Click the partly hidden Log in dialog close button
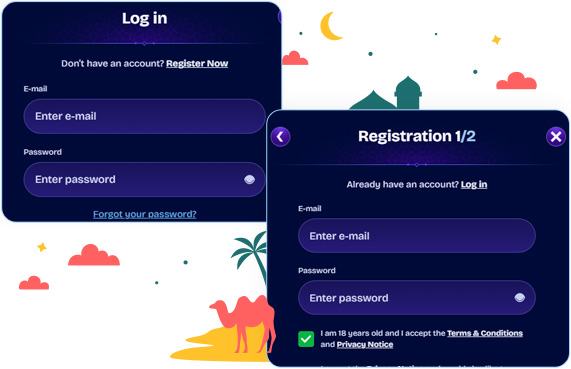 (279, 16)
